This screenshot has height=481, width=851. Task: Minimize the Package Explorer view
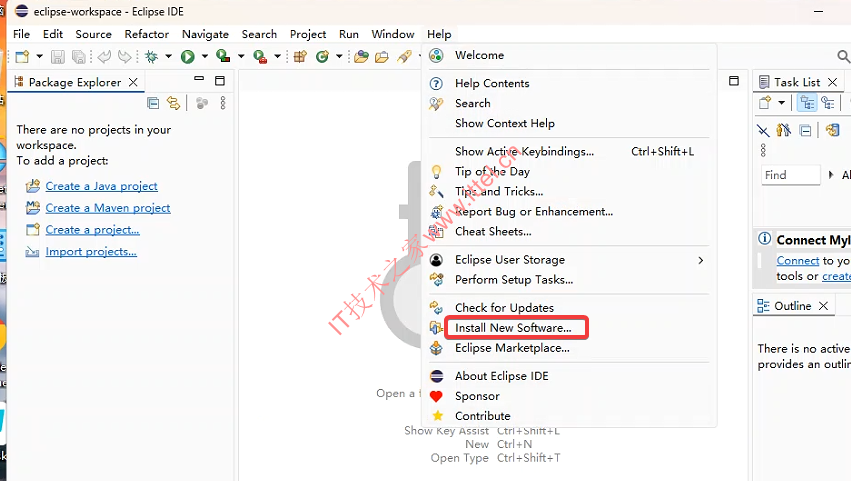click(x=199, y=79)
